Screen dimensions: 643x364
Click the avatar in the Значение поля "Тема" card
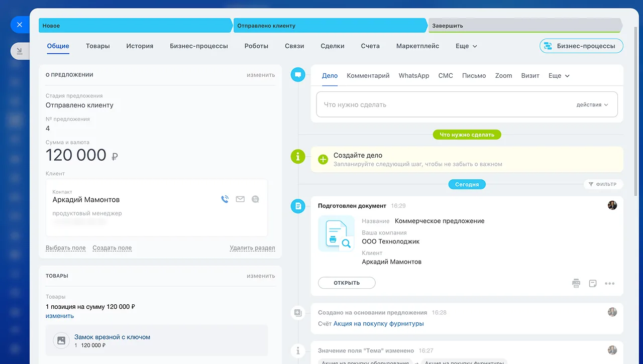pos(612,350)
